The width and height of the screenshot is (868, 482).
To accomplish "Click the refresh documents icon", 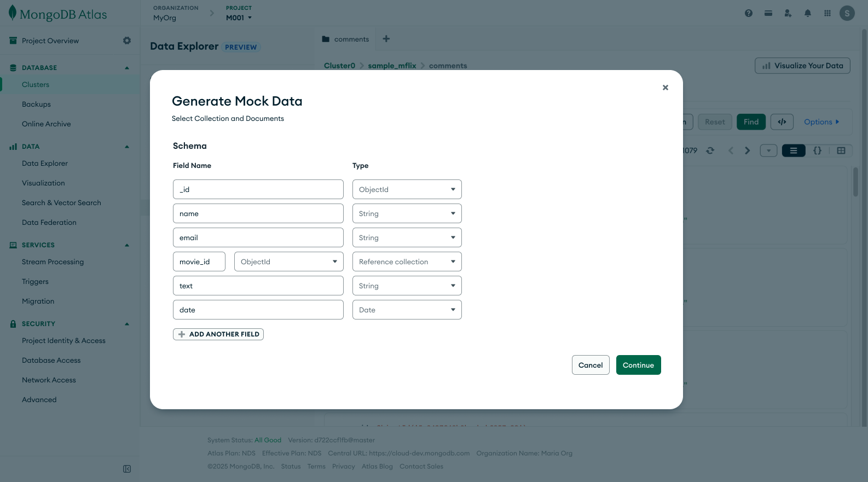I will pos(710,150).
